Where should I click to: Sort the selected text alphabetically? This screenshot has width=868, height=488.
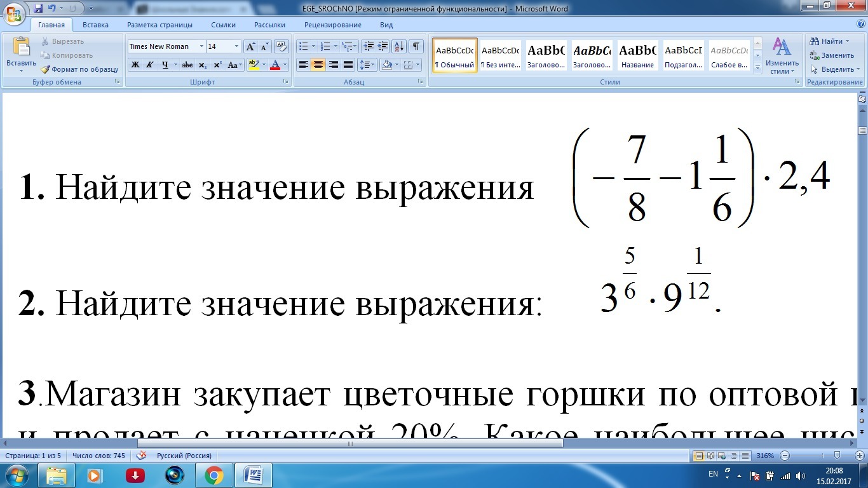399,46
